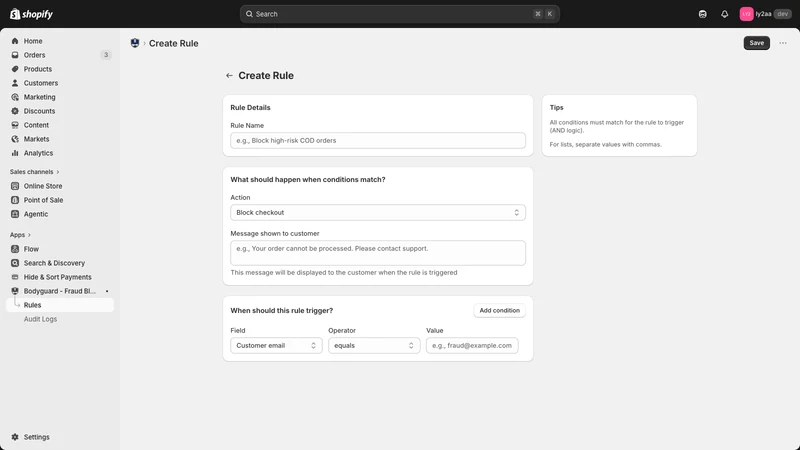Viewport: 800px width, 450px height.
Task: Click the store icon beside bell
Action: click(703, 14)
